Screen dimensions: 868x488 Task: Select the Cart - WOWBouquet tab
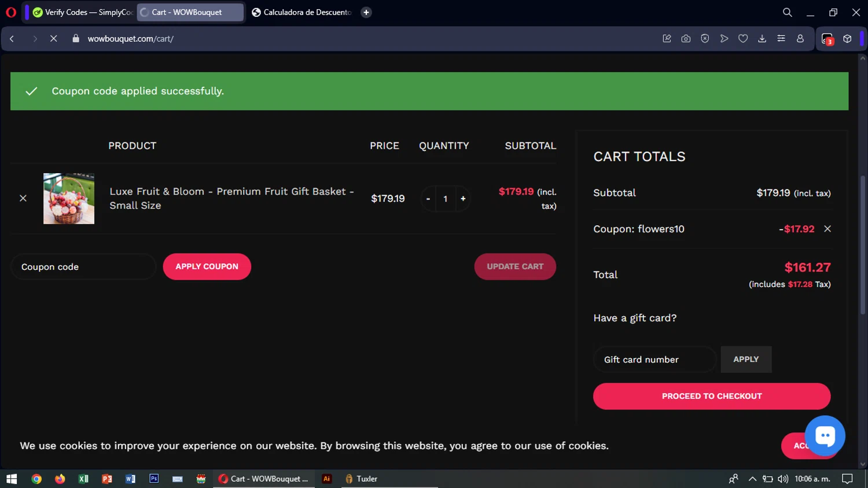[x=190, y=12]
